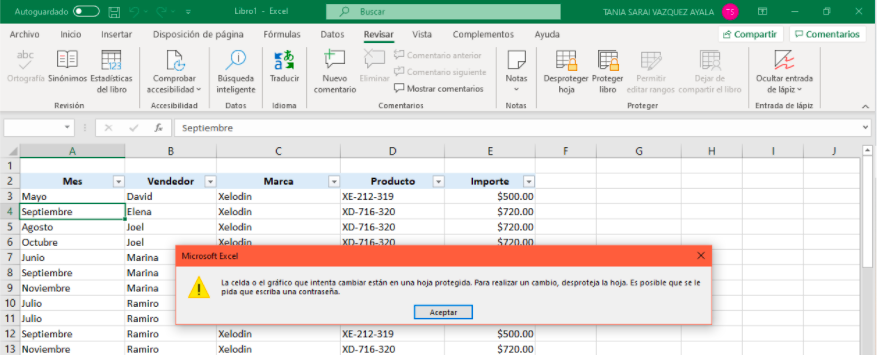Click the Comentarios button
The height and width of the screenshot is (360, 877).
pyautogui.click(x=827, y=34)
